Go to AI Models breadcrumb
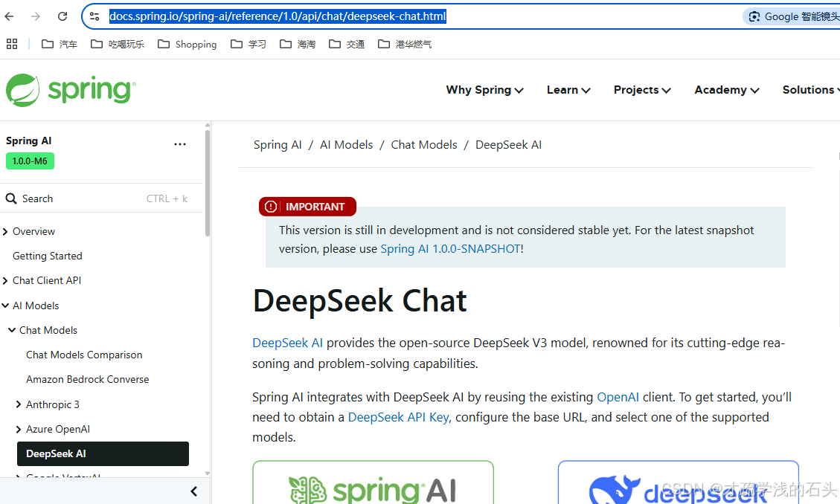840x504 pixels. click(x=346, y=144)
